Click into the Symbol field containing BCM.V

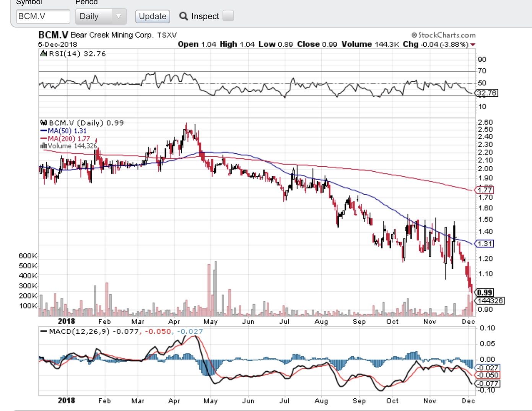tap(43, 16)
